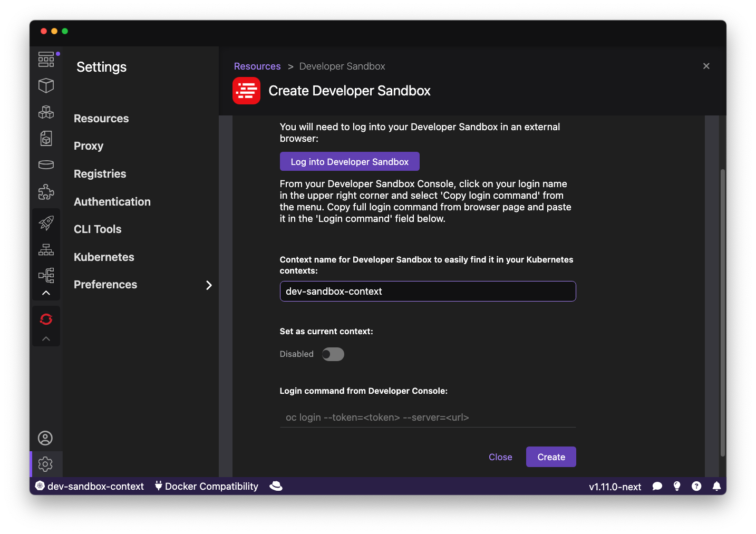Screen dimensions: 756x534
Task: Click the Developer Sandbox breadcrumb text
Action: (342, 66)
